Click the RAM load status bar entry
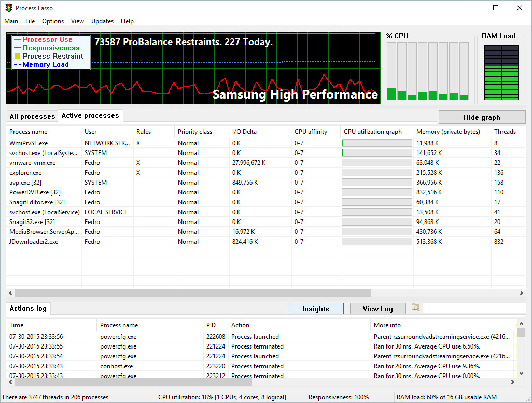The height and width of the screenshot is (403, 532). point(446,397)
